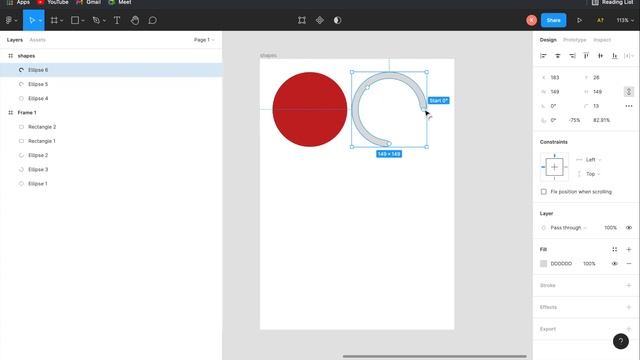Add a stroke
The height and width of the screenshot is (360, 640).
629,285
